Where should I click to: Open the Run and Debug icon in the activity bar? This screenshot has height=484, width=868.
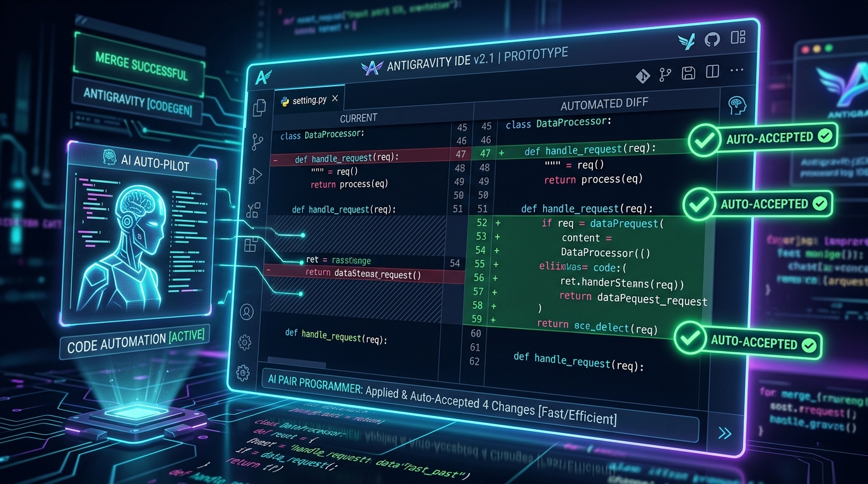tap(255, 176)
